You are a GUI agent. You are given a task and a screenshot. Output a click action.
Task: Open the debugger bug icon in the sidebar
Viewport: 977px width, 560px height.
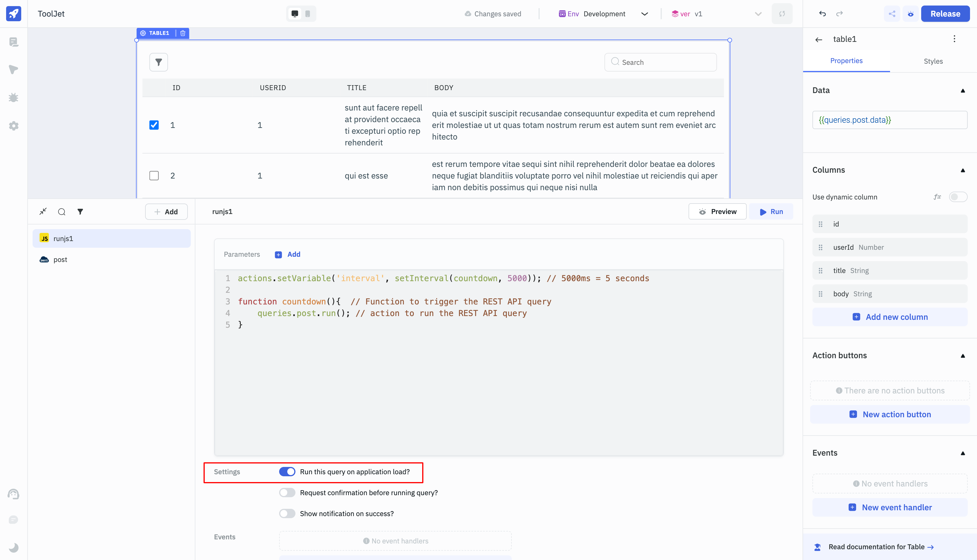(x=13, y=98)
